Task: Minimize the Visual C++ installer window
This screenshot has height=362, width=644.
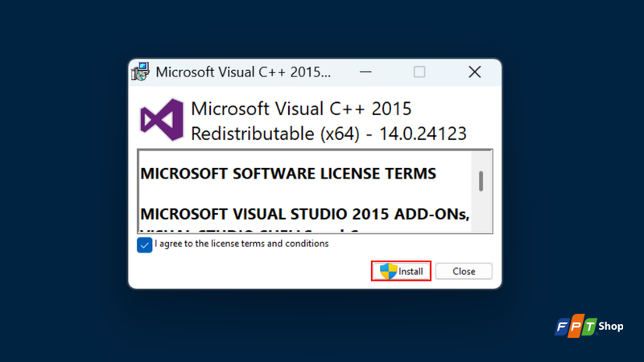Action: click(365, 72)
